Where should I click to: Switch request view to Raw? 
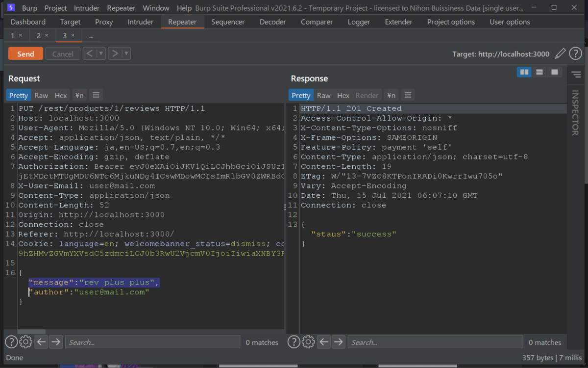(x=41, y=95)
